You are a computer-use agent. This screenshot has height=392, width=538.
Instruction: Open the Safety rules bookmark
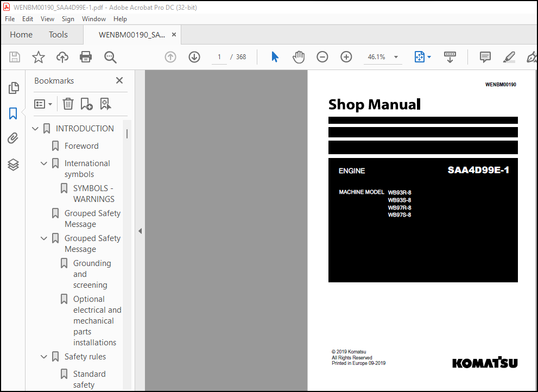point(85,357)
